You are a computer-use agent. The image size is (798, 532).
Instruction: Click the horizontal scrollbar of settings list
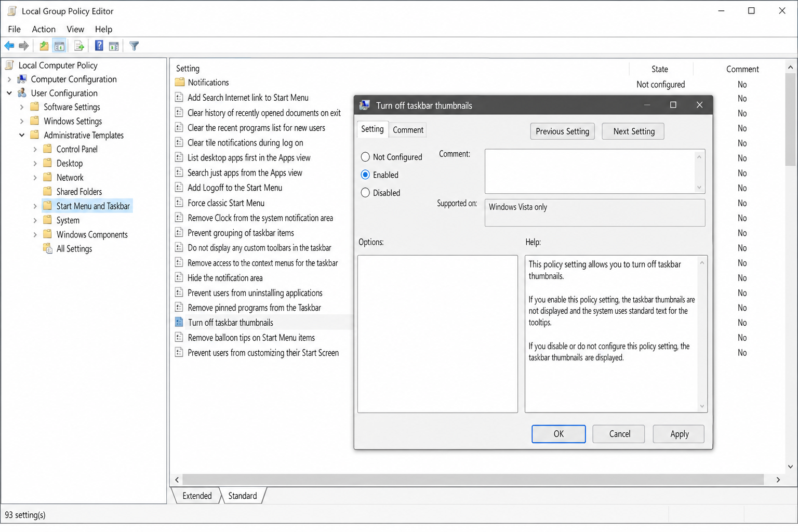473,480
